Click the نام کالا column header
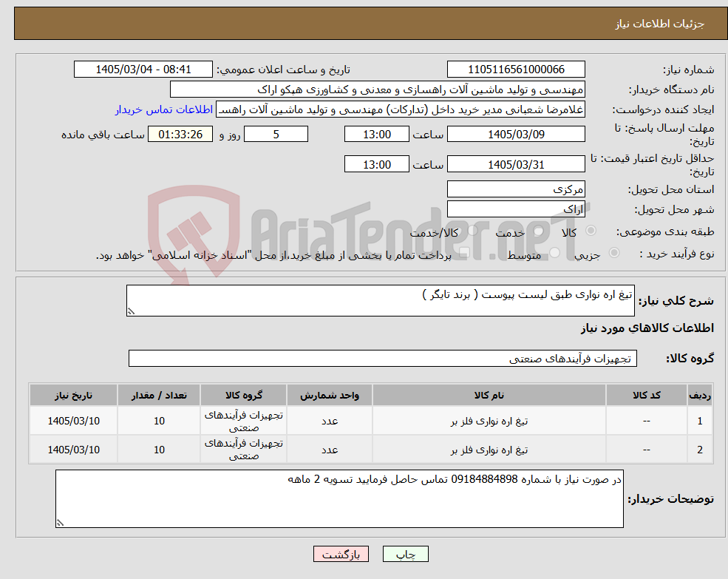The image size is (728, 579). click(489, 395)
